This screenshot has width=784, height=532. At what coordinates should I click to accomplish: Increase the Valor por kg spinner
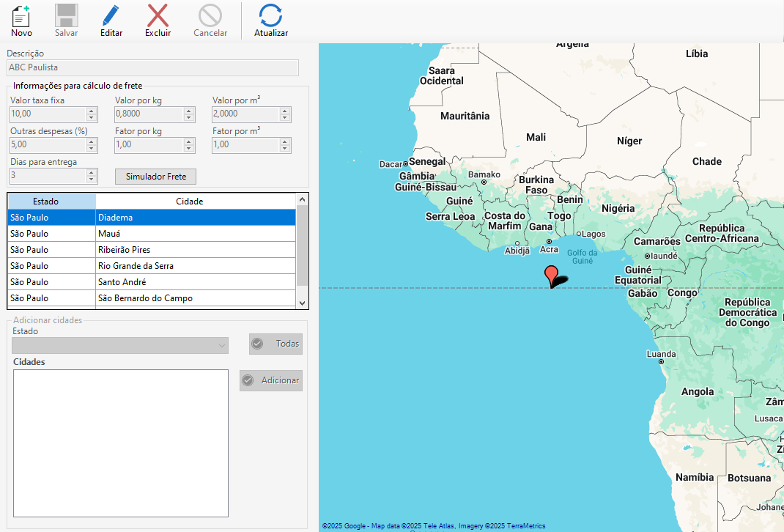pyautogui.click(x=189, y=111)
